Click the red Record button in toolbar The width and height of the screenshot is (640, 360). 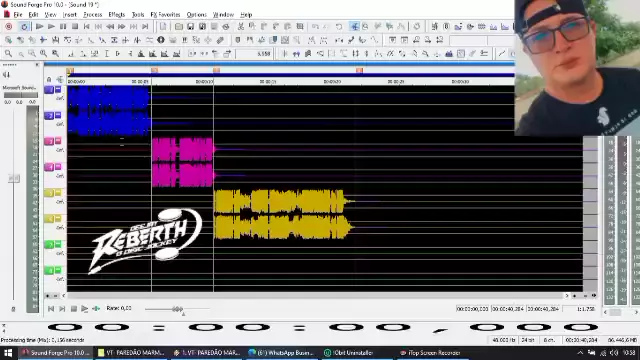[x=9, y=27]
